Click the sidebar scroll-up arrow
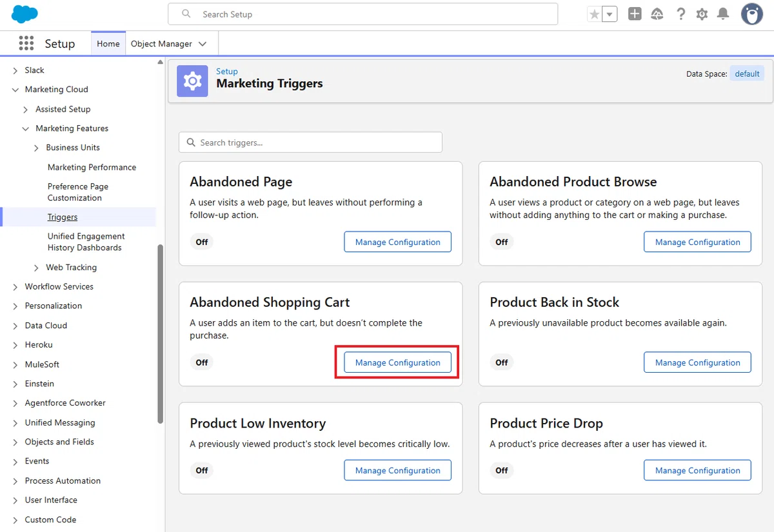This screenshot has width=774, height=532. pos(161,62)
